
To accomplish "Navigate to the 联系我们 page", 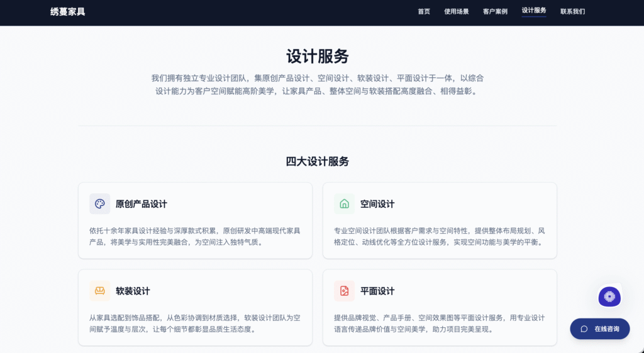I will coord(572,11).
